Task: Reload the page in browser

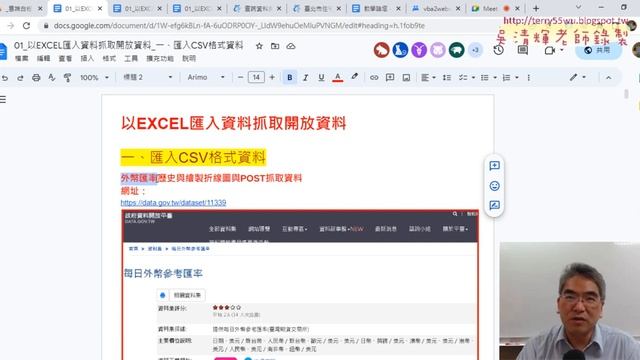Action: (x=27, y=26)
